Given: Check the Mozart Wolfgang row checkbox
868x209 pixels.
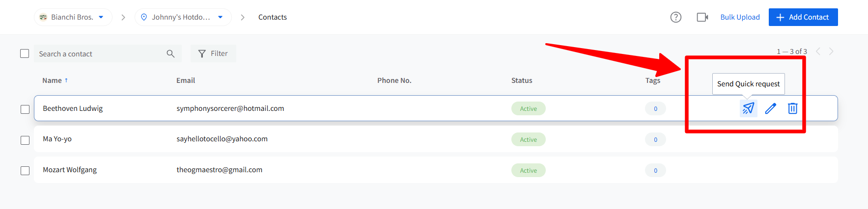Looking at the screenshot, I should (25, 171).
